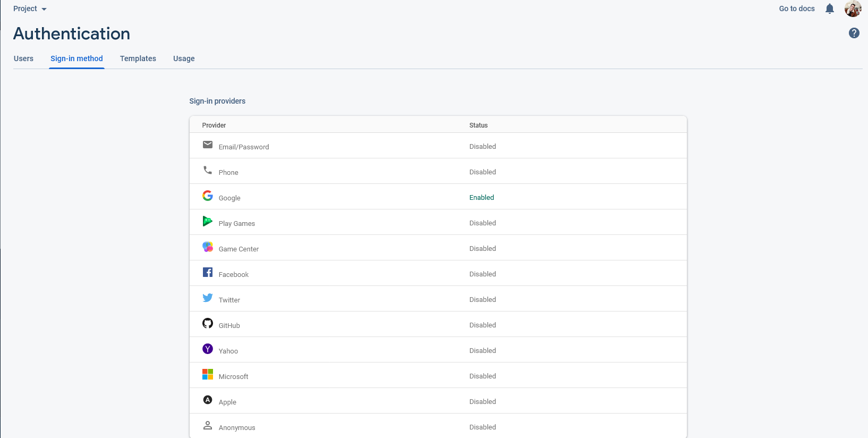868x438 pixels.
Task: Open the Email/Password provider row
Action: (x=438, y=146)
